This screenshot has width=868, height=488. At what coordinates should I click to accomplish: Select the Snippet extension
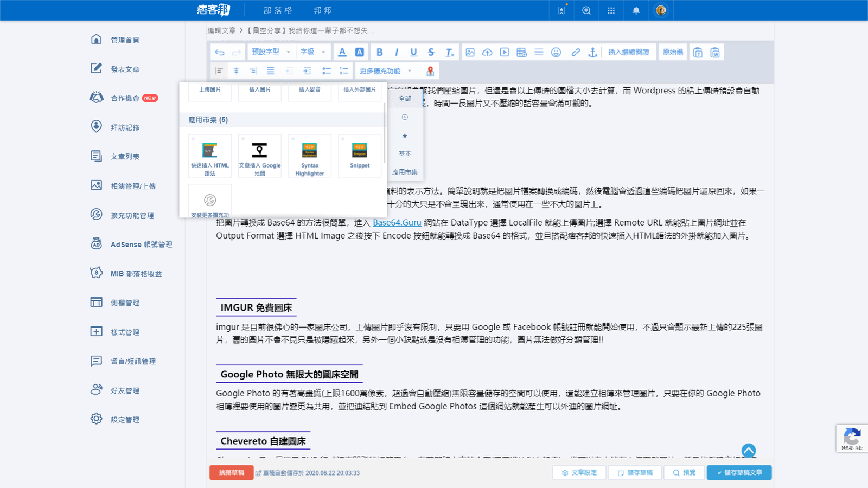(359, 156)
